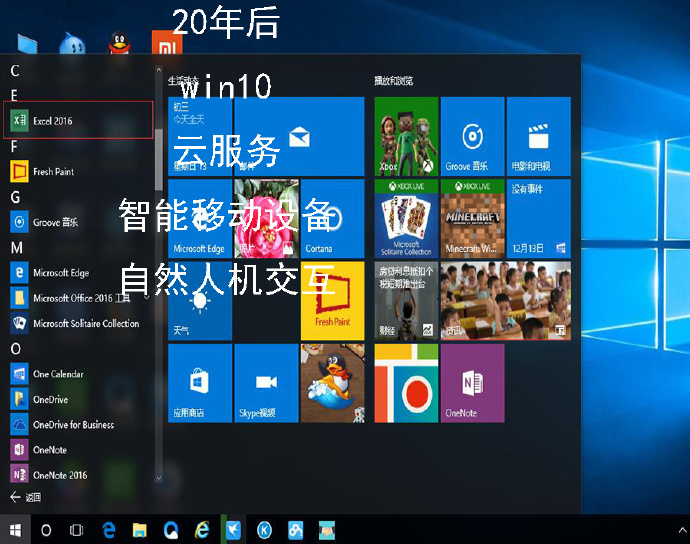Launch the yellow Fresh Paint tile

click(x=332, y=300)
